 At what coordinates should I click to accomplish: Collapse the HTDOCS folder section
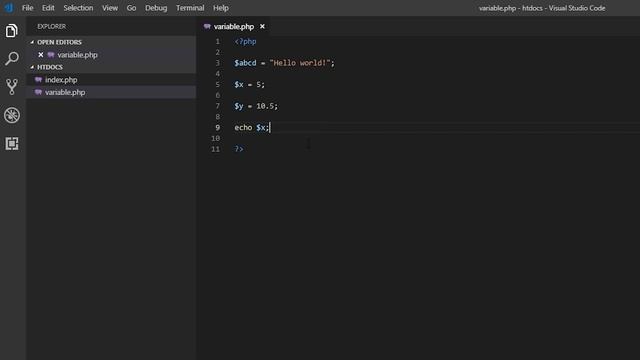(32, 67)
